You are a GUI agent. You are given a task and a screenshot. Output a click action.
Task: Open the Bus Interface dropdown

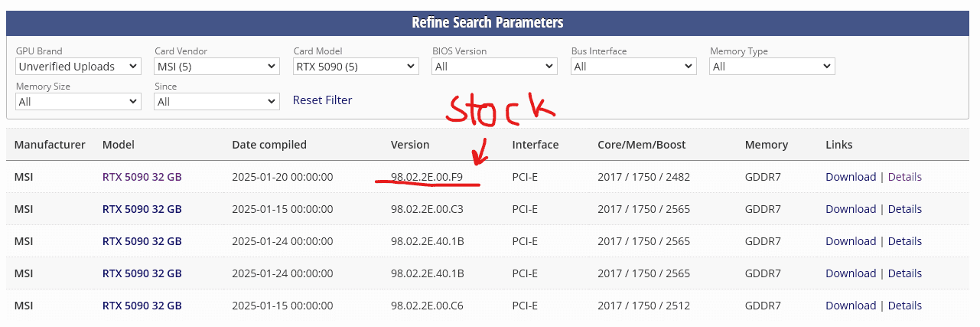(x=633, y=67)
